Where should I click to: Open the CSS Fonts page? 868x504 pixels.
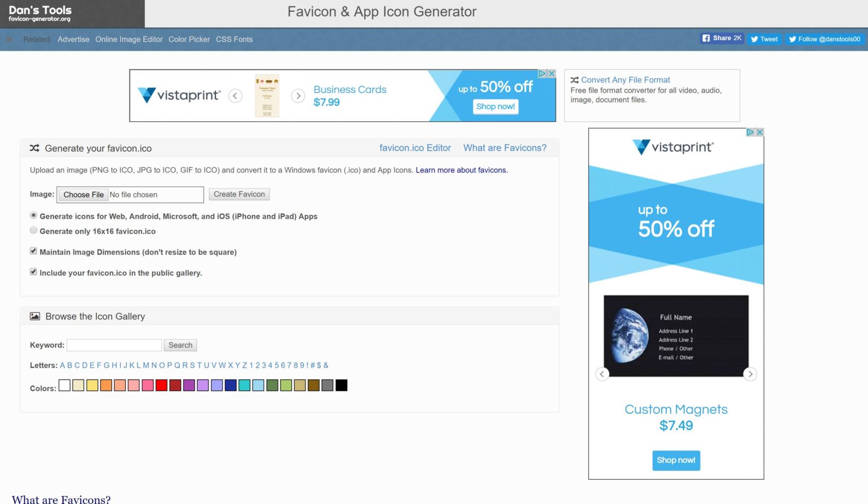pyautogui.click(x=234, y=39)
